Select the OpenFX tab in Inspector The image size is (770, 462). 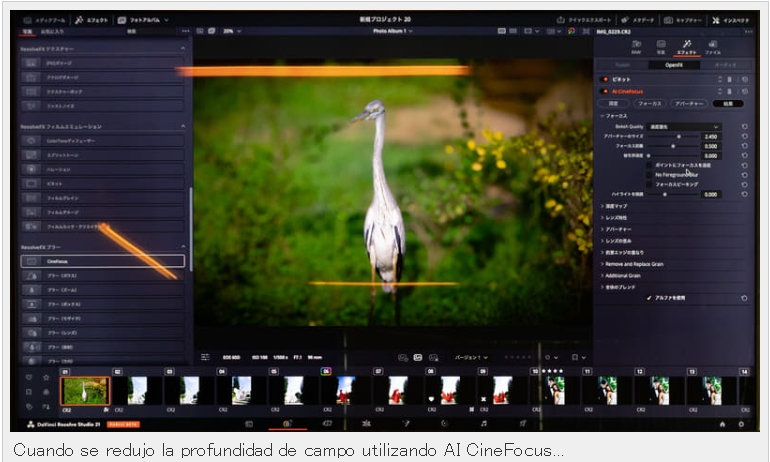point(674,65)
